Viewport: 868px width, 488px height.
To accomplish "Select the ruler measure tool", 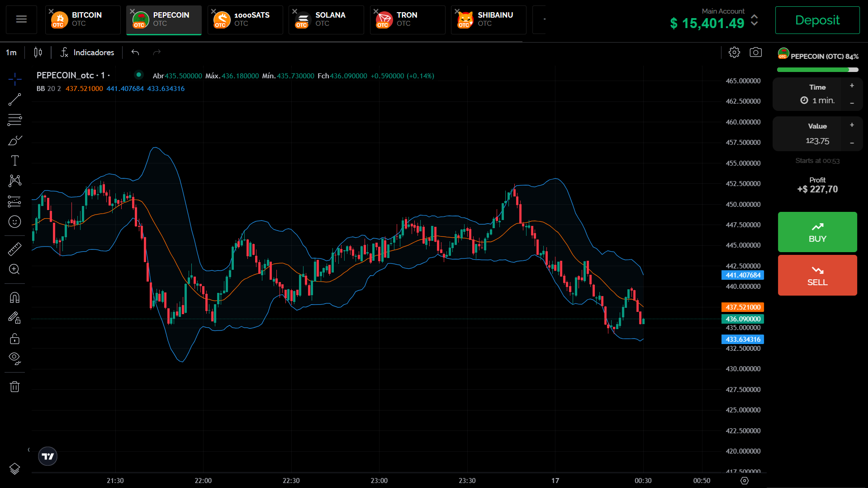I will tap(14, 249).
